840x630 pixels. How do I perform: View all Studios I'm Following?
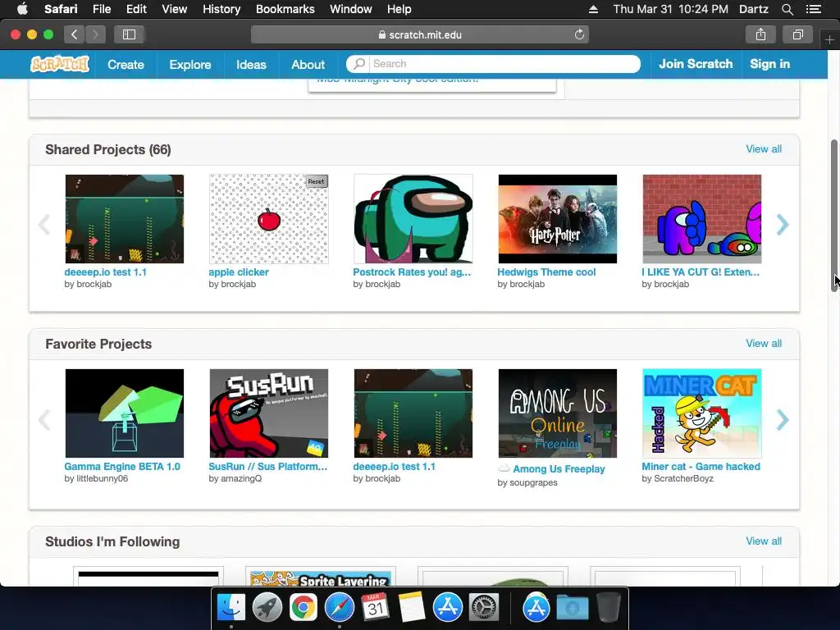pos(764,541)
